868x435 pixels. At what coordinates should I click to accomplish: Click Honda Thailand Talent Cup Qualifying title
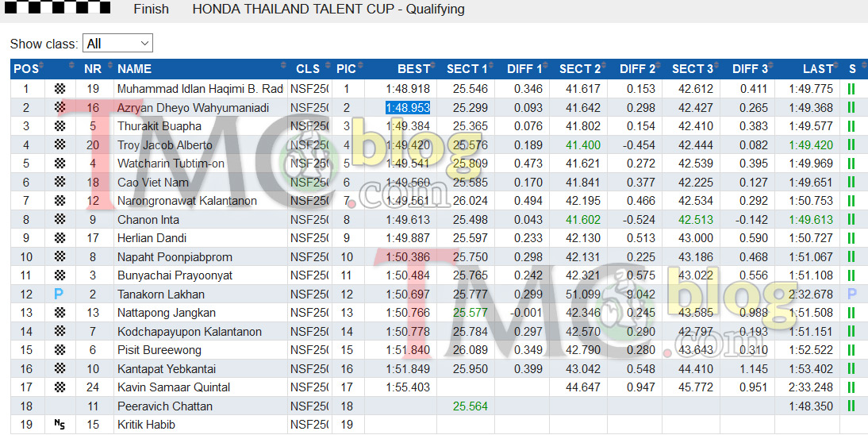(328, 9)
